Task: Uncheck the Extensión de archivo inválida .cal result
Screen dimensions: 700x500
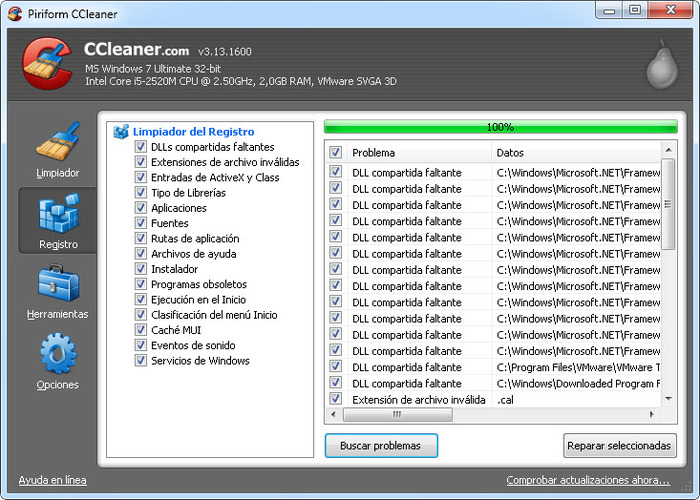Action: 336,399
